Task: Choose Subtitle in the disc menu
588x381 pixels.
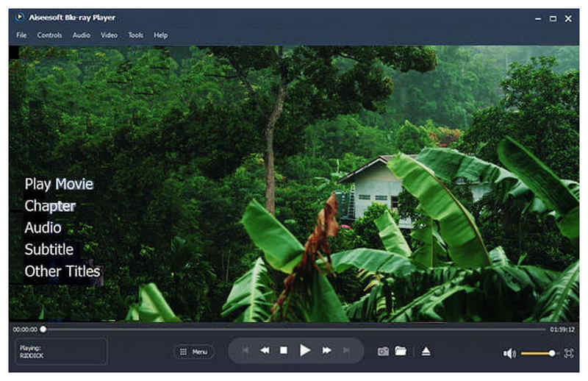Action: [49, 249]
